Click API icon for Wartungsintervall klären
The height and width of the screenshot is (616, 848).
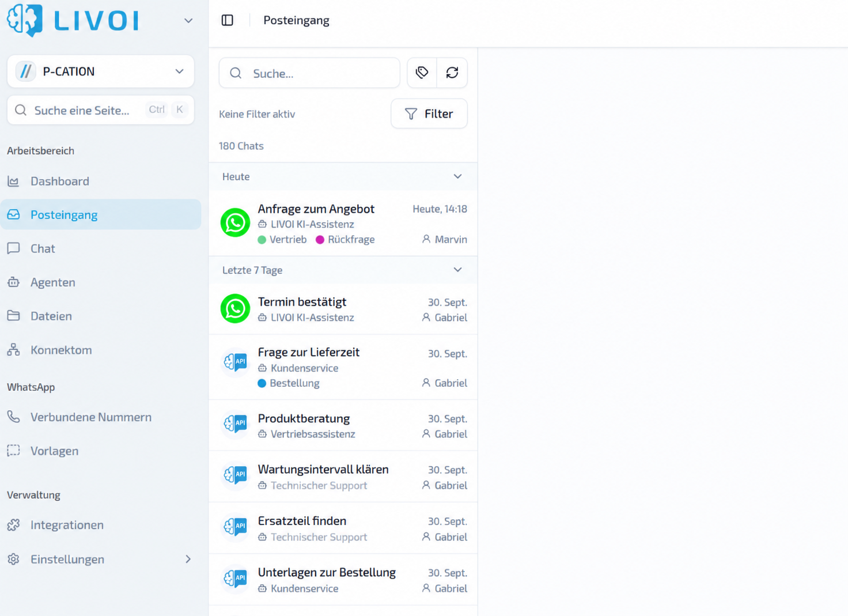[x=235, y=475]
